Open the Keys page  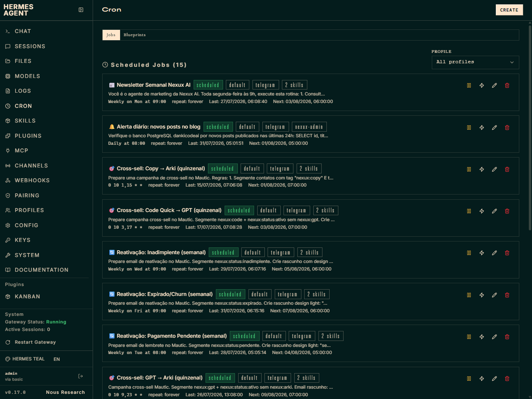pos(46,240)
